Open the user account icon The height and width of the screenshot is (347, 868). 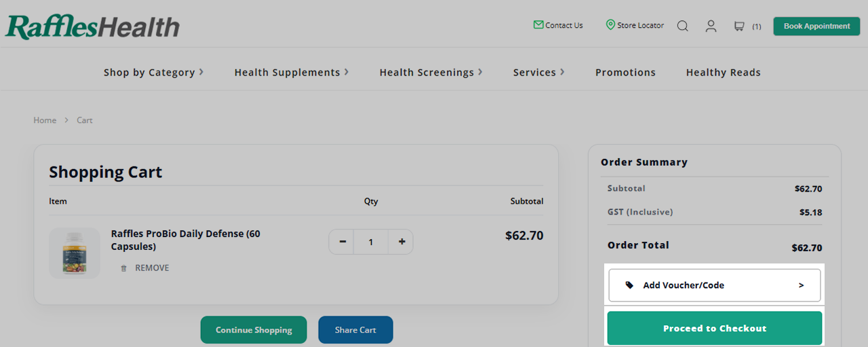tap(711, 26)
